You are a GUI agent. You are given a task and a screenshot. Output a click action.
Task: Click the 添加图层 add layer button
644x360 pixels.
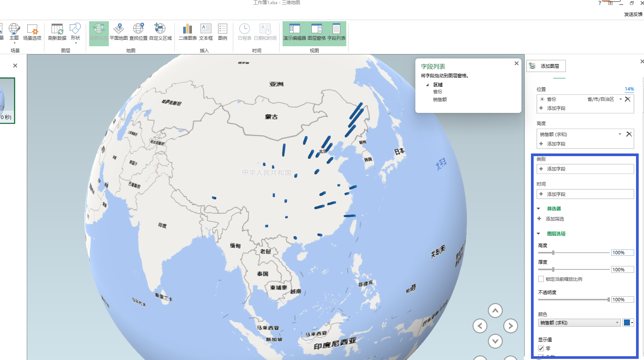[x=546, y=66]
